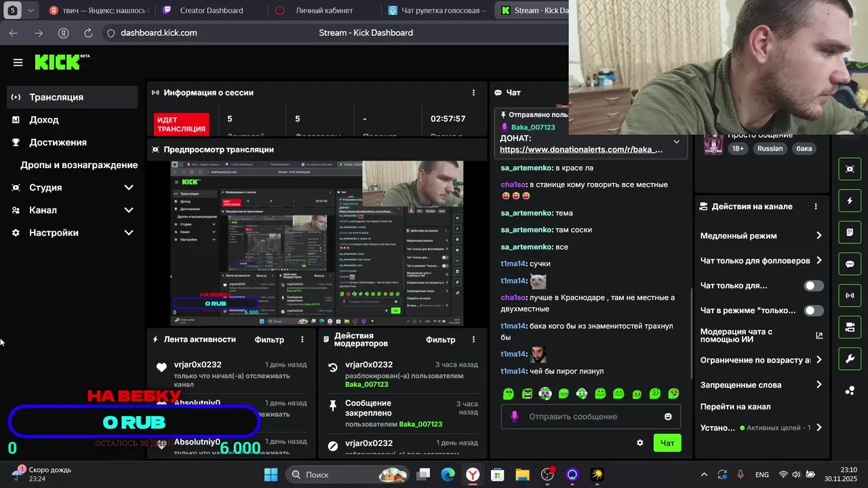Switch to Чат рулетка голосовая browser tab
The height and width of the screenshot is (488, 868).
[x=438, y=11]
